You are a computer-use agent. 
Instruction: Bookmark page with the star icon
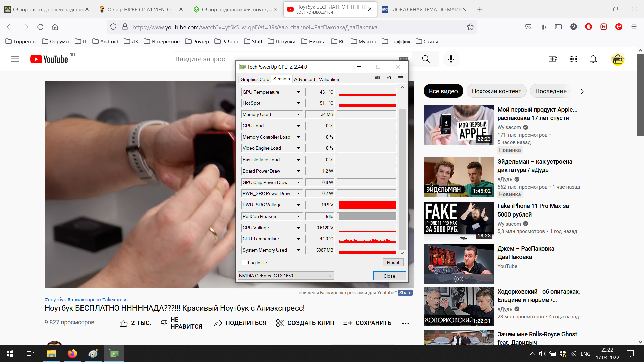(470, 27)
